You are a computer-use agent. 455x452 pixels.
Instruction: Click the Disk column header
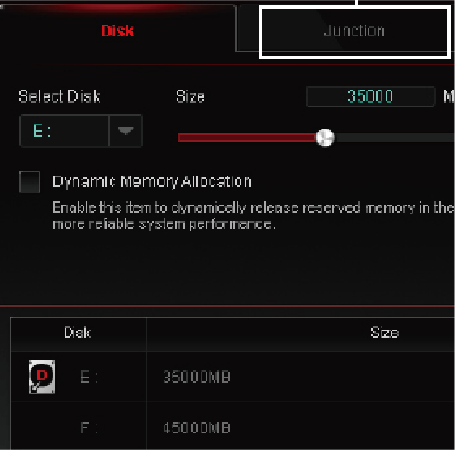pos(78,333)
